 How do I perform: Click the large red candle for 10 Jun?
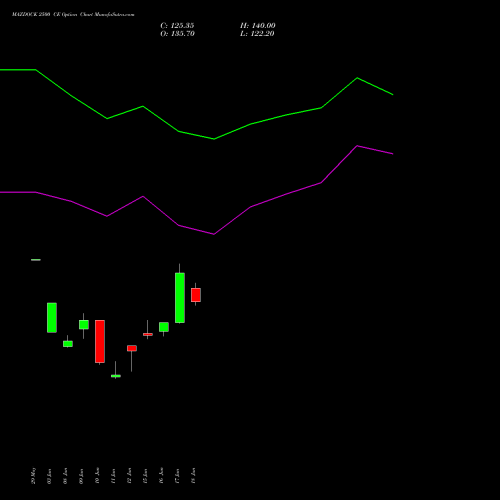pos(100,341)
